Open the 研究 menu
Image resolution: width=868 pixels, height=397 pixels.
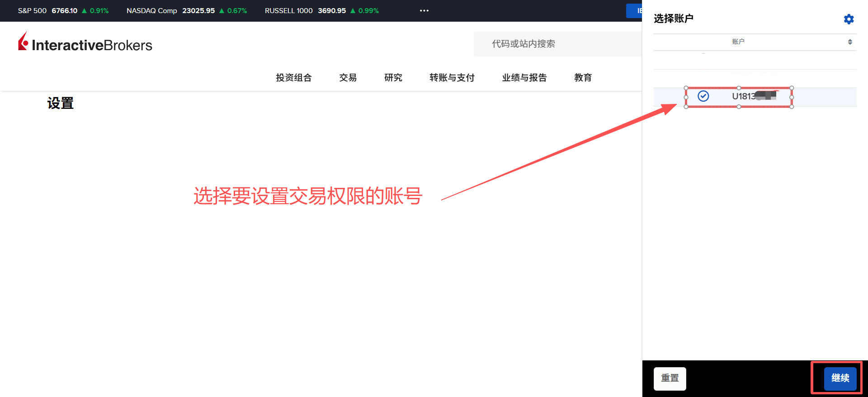(393, 78)
